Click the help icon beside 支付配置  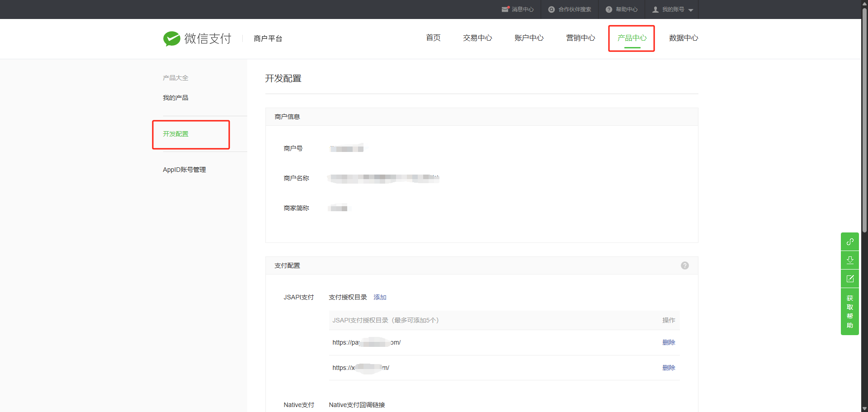(x=684, y=265)
